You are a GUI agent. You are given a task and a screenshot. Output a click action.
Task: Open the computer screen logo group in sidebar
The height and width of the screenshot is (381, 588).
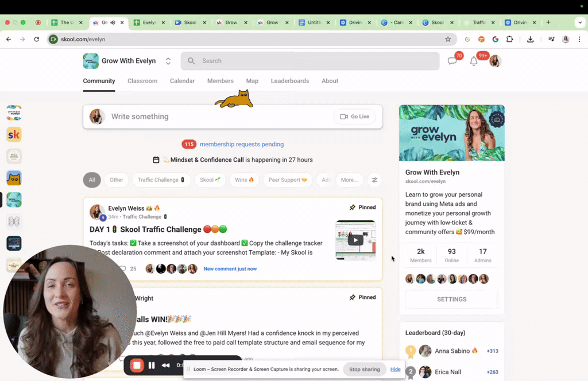[x=14, y=243]
